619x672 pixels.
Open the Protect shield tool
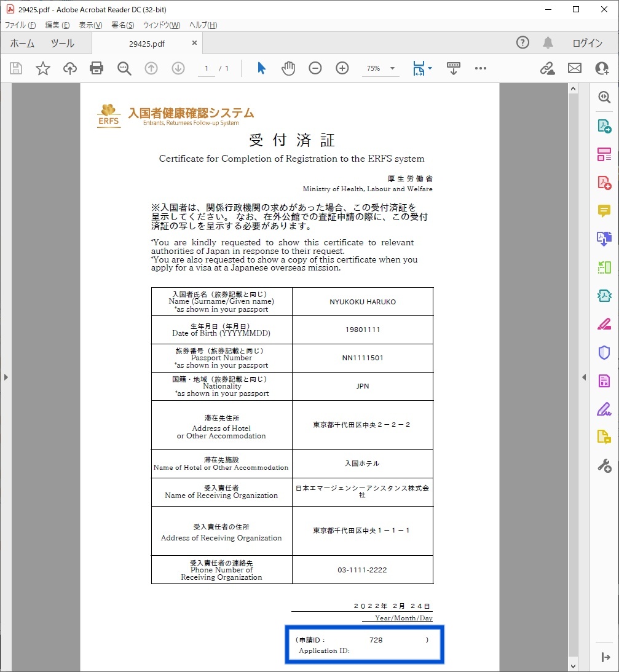pyautogui.click(x=605, y=352)
